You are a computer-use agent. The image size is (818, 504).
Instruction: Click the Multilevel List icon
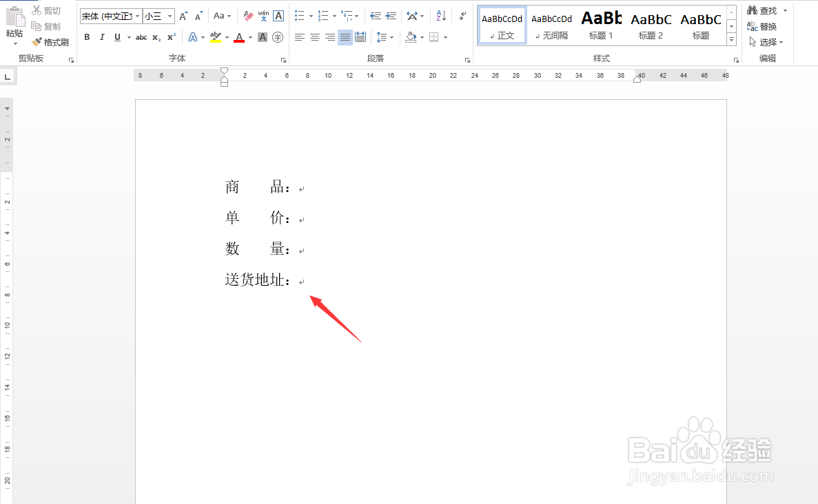[347, 16]
